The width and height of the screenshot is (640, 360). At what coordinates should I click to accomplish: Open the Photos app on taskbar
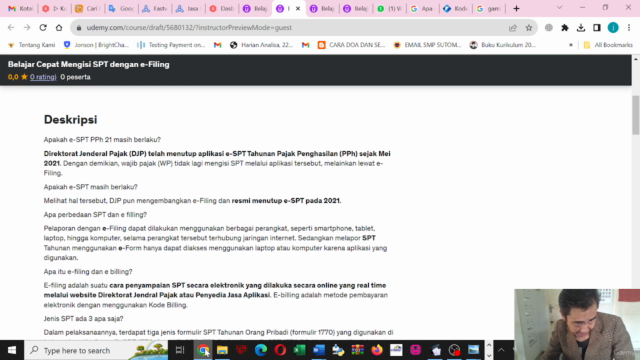coord(473,350)
